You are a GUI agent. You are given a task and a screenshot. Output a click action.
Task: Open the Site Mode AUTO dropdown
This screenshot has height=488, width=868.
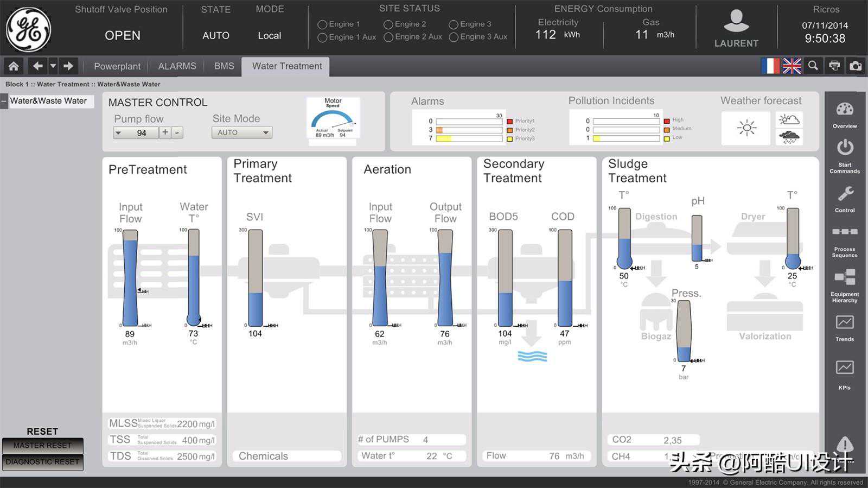tap(241, 132)
